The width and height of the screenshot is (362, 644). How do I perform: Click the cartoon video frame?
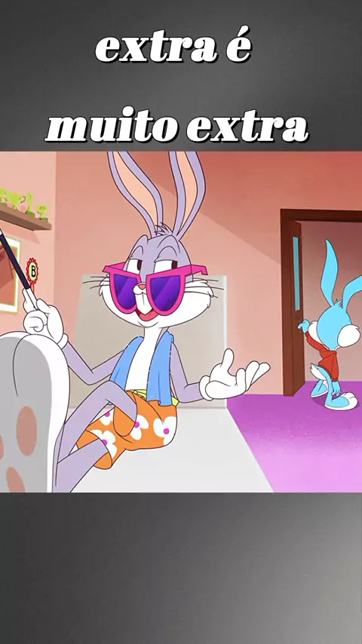181,321
